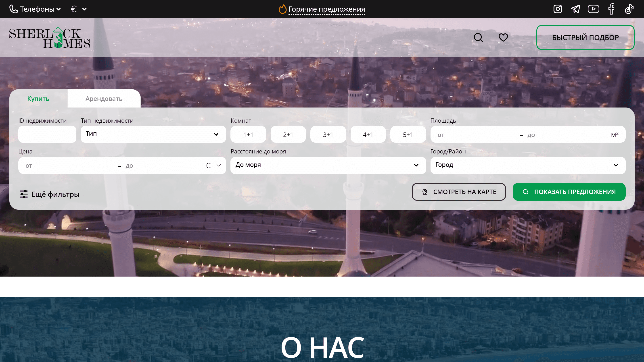The width and height of the screenshot is (644, 362).
Task: Open the Instagram profile icon
Action: (x=558, y=9)
